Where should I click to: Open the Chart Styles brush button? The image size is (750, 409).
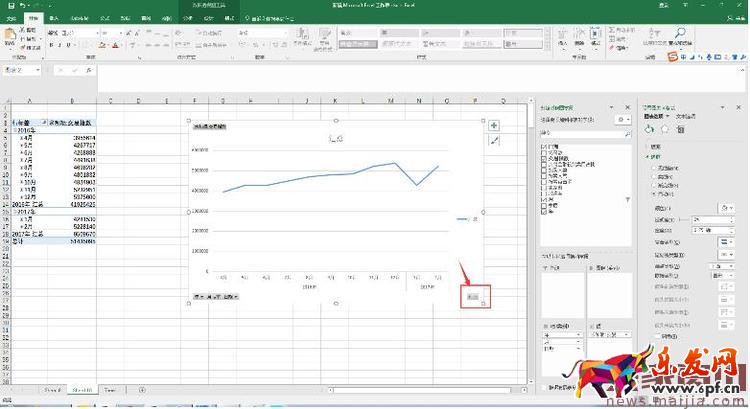[493, 142]
